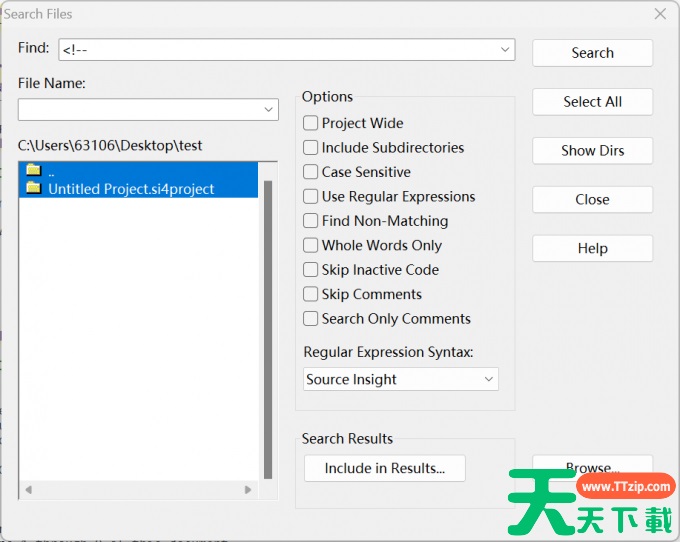This screenshot has height=542, width=680.
Task: Open the File Name dropdown list
Action: pos(269,109)
